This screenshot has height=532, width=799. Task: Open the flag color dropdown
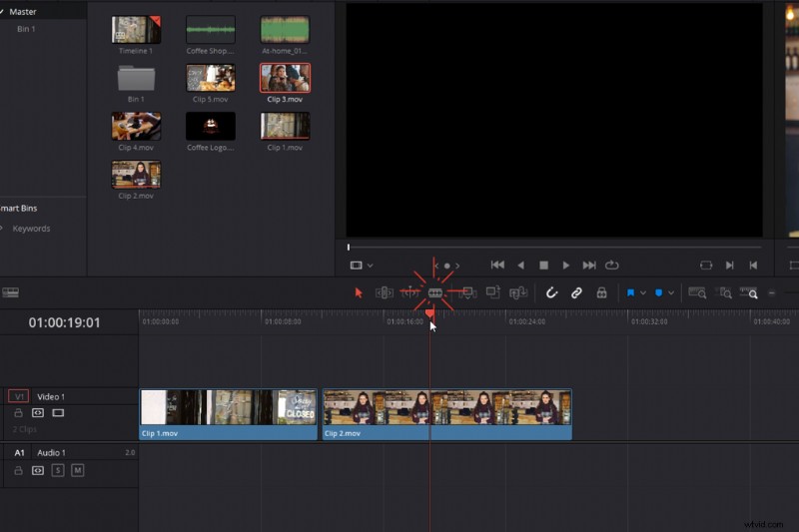[643, 292]
